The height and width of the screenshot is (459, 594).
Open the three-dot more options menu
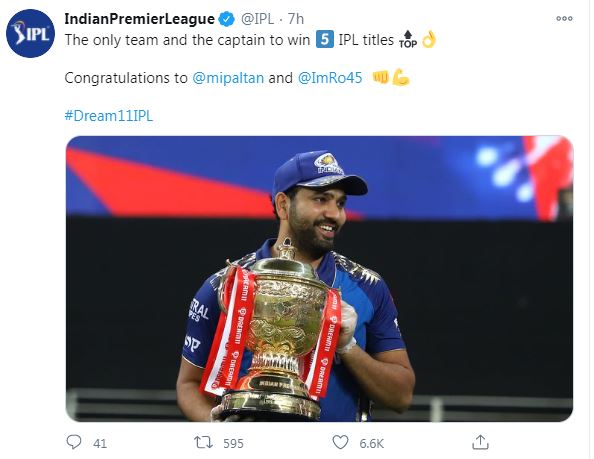click(x=564, y=18)
